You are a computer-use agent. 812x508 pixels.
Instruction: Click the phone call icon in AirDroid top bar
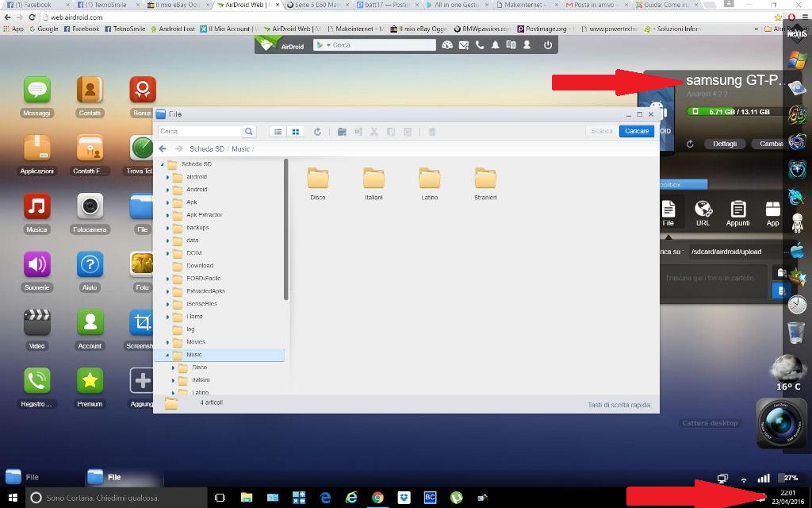click(x=480, y=45)
